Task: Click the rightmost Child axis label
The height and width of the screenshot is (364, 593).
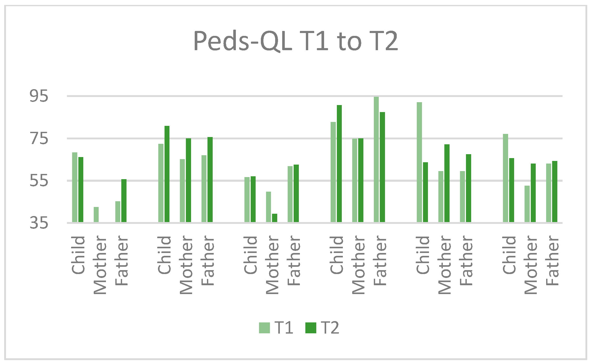Action: (509, 255)
